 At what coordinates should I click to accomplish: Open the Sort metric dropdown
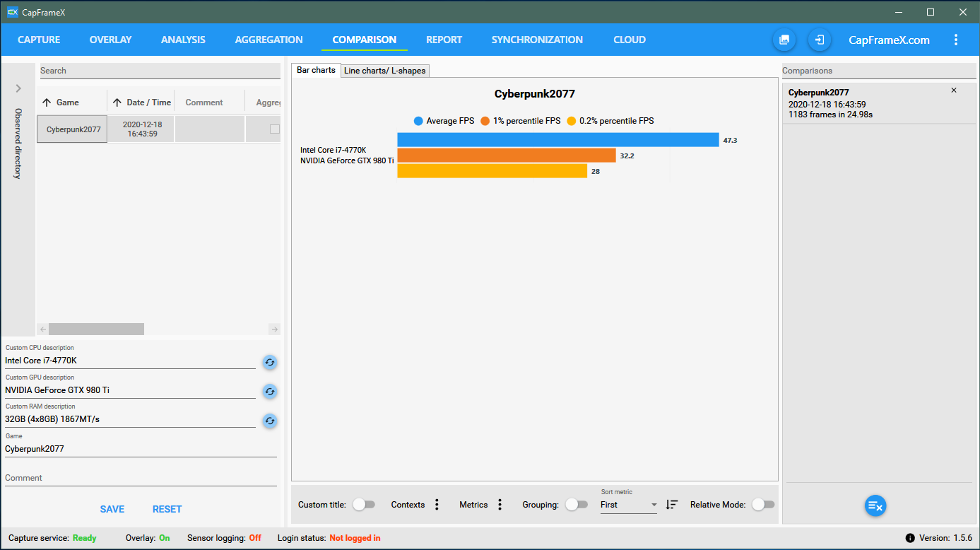(x=629, y=505)
